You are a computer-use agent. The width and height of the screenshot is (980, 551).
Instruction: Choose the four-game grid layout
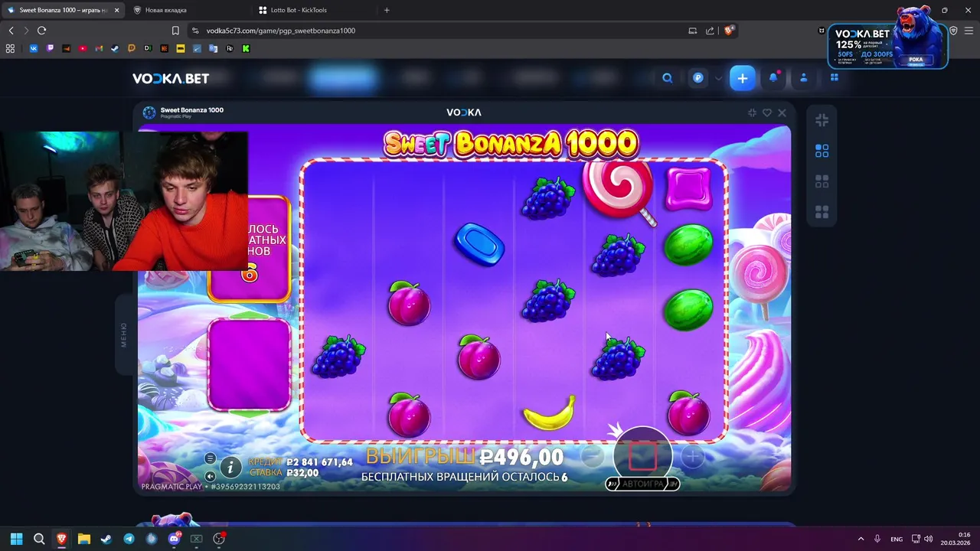(822, 212)
